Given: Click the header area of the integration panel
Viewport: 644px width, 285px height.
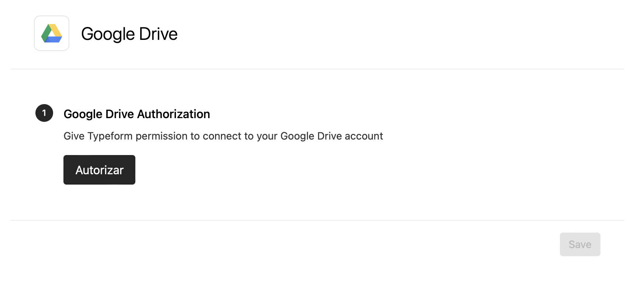Looking at the screenshot, I should click(322, 34).
